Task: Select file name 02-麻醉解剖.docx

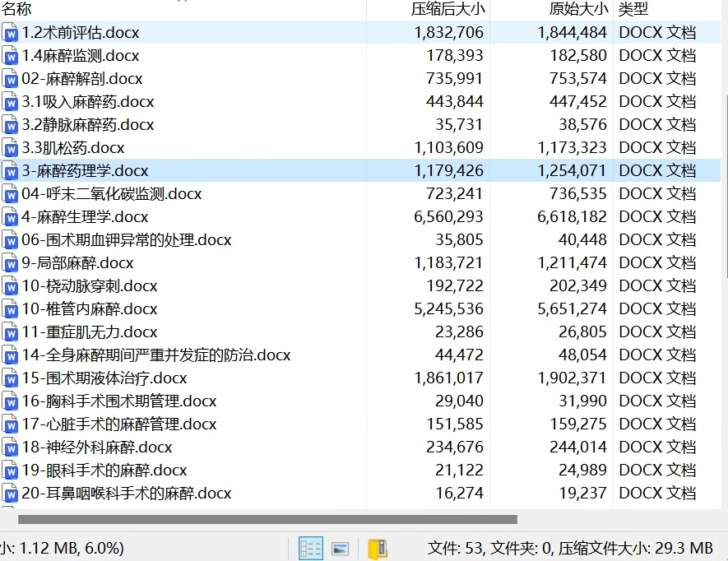Action: pyautogui.click(x=82, y=78)
